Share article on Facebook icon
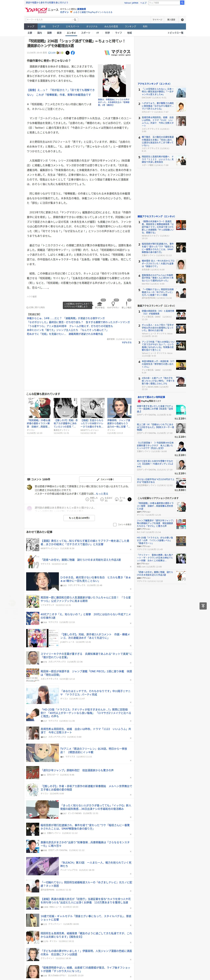The width and height of the screenshot is (210, 980). click(x=73, y=53)
